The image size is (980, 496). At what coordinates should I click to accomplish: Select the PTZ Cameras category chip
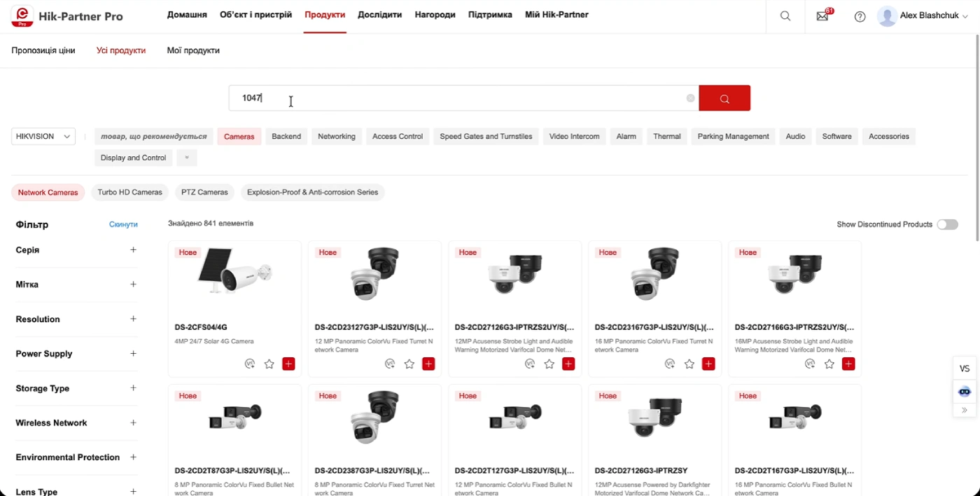point(204,192)
